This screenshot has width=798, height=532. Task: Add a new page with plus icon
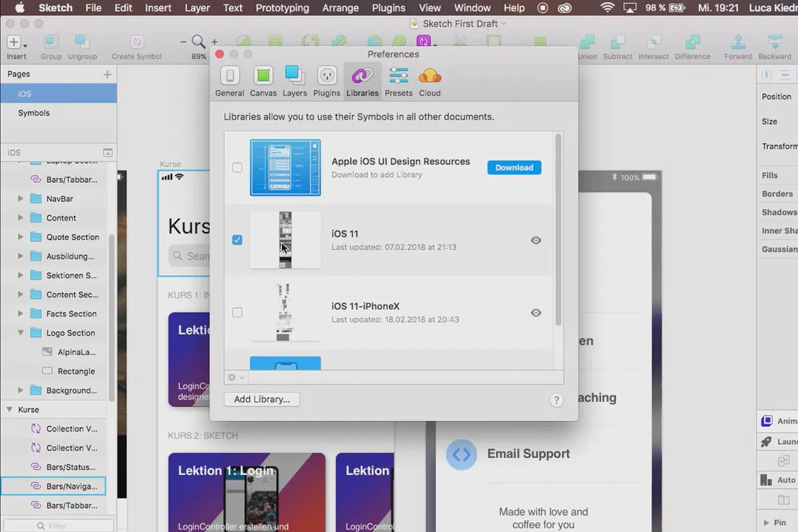107,74
